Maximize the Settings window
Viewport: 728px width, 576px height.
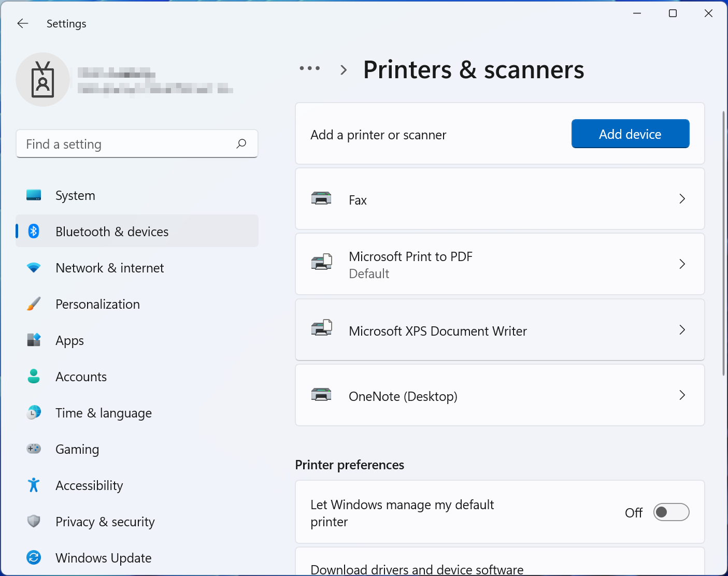pyautogui.click(x=673, y=13)
